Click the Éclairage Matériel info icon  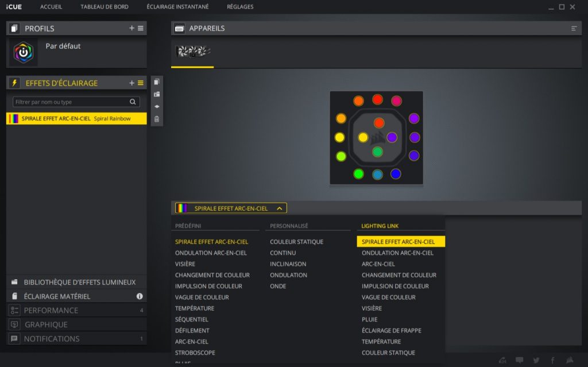(x=140, y=296)
